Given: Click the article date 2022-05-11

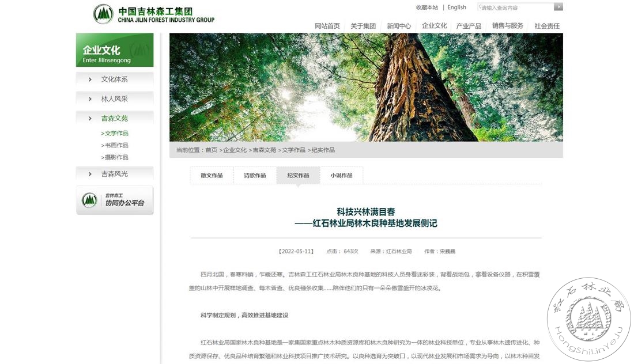Looking at the screenshot, I should coord(296,251).
